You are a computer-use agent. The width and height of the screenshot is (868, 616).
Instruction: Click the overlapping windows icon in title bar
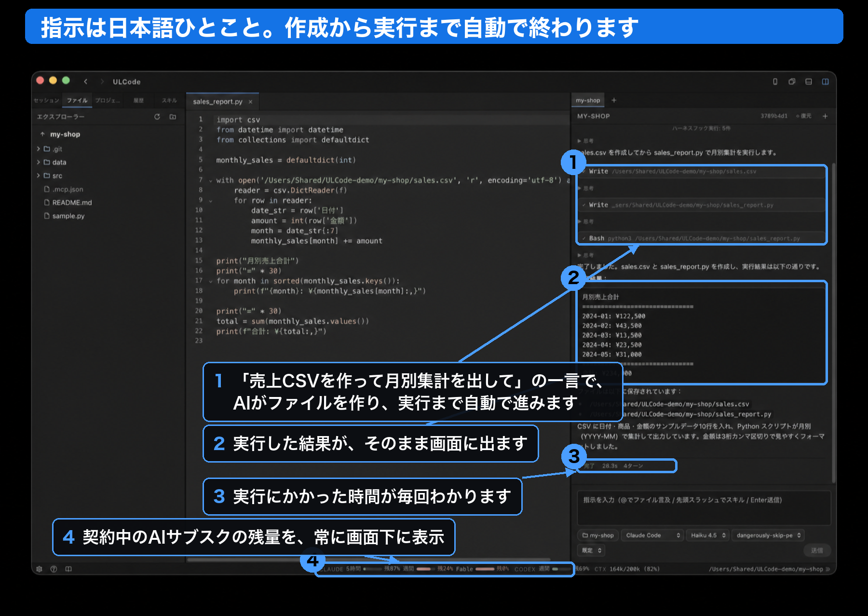(x=792, y=82)
